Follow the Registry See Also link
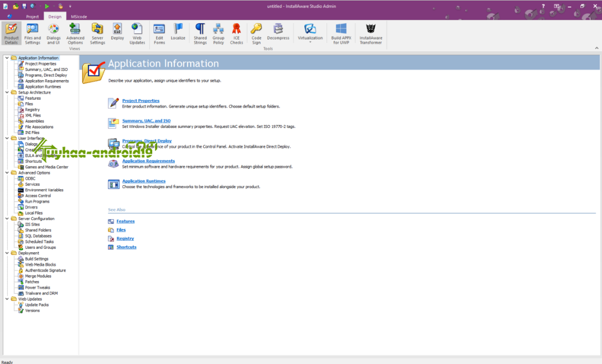This screenshot has height=364, width=602. (x=125, y=238)
